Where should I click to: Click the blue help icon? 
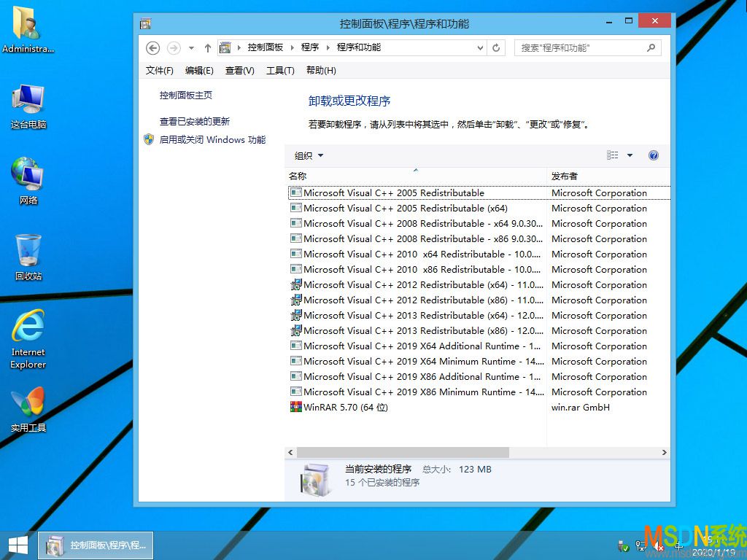tap(654, 155)
